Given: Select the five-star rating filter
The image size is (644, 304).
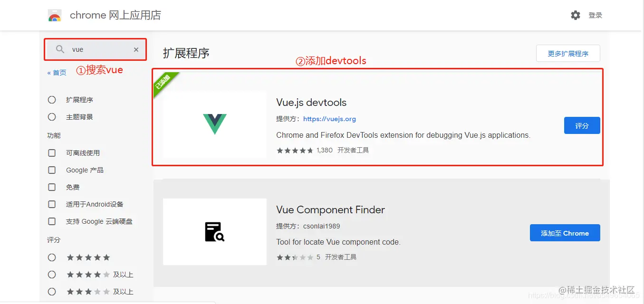Looking at the screenshot, I should 52,257.
